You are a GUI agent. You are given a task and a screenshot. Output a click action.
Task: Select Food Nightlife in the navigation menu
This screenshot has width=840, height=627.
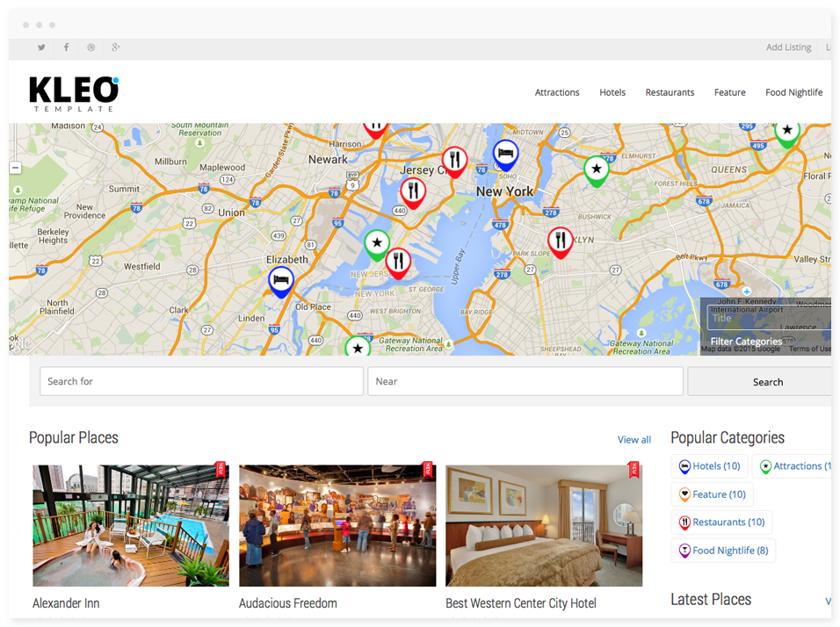(x=793, y=92)
